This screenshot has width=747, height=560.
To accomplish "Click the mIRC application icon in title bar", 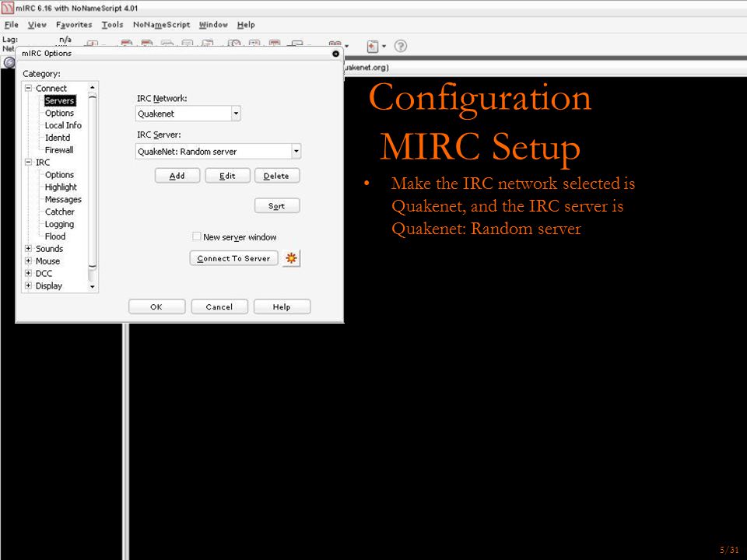I will (x=7, y=8).
